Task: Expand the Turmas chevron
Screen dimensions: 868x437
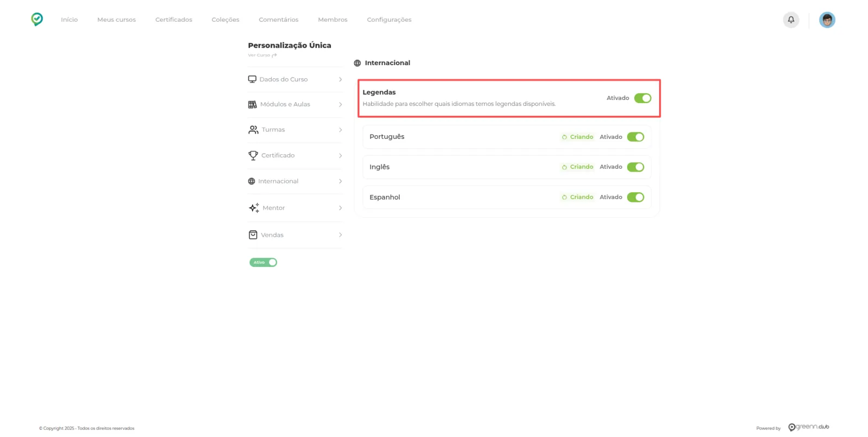Action: (x=340, y=130)
